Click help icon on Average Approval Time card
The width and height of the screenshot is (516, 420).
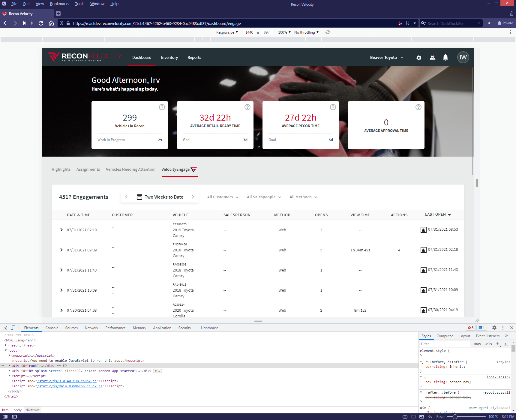pyautogui.click(x=418, y=107)
